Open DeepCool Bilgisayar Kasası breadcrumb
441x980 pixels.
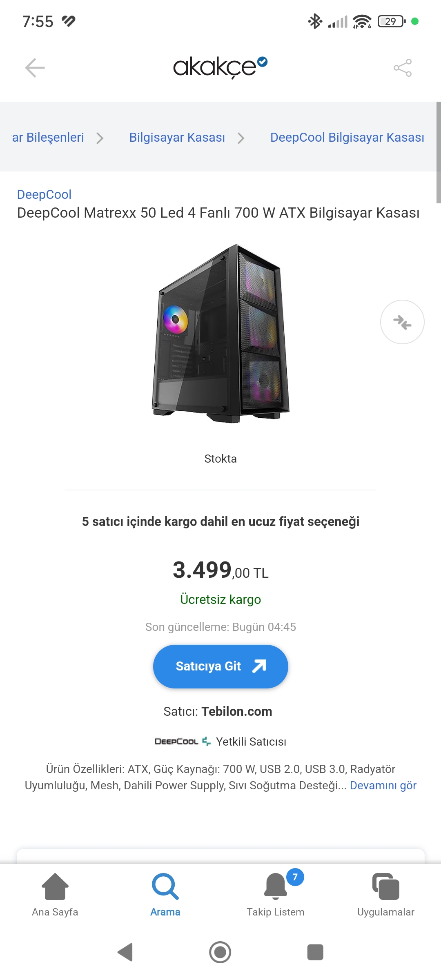tap(347, 138)
